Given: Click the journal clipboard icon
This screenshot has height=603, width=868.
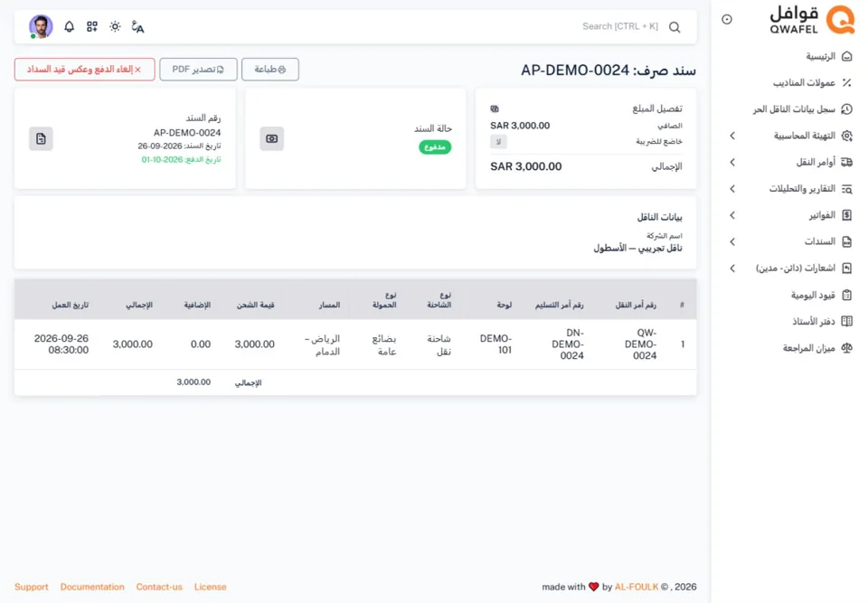Looking at the screenshot, I should [x=846, y=295].
